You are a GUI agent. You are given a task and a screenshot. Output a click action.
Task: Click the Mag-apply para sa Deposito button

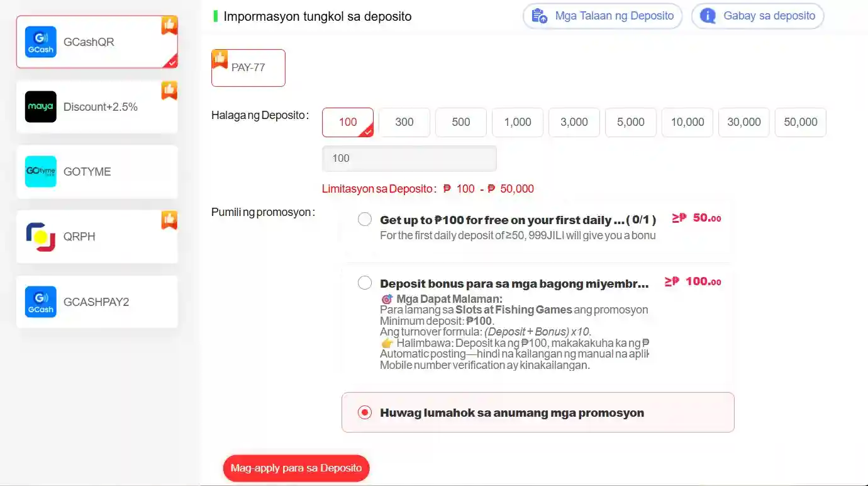pos(296,468)
